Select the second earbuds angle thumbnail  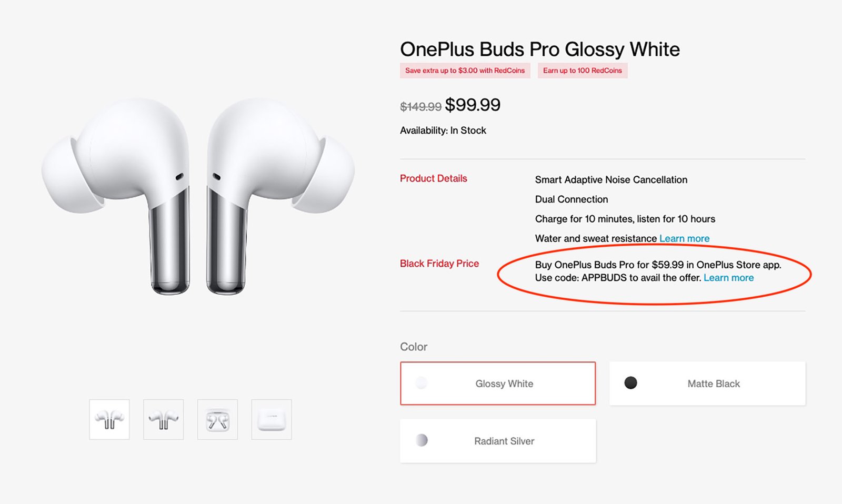point(163,419)
